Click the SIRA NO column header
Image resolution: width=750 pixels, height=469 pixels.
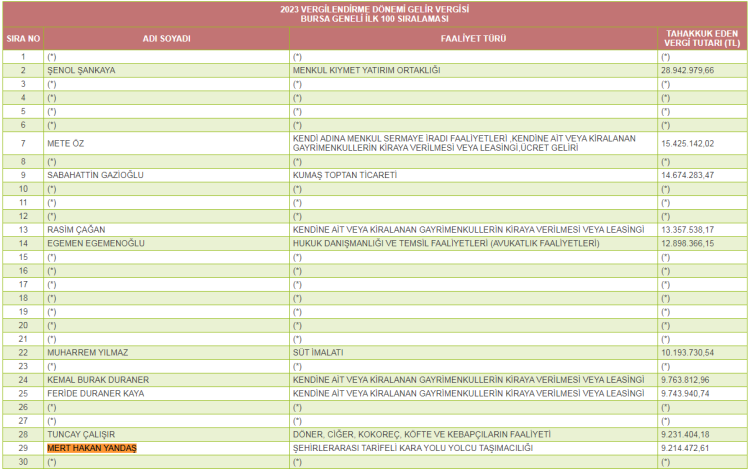coord(22,39)
